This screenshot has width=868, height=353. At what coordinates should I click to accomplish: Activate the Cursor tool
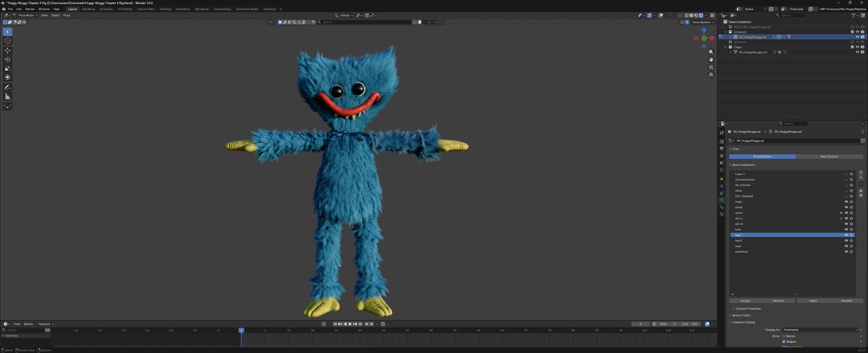tap(8, 41)
